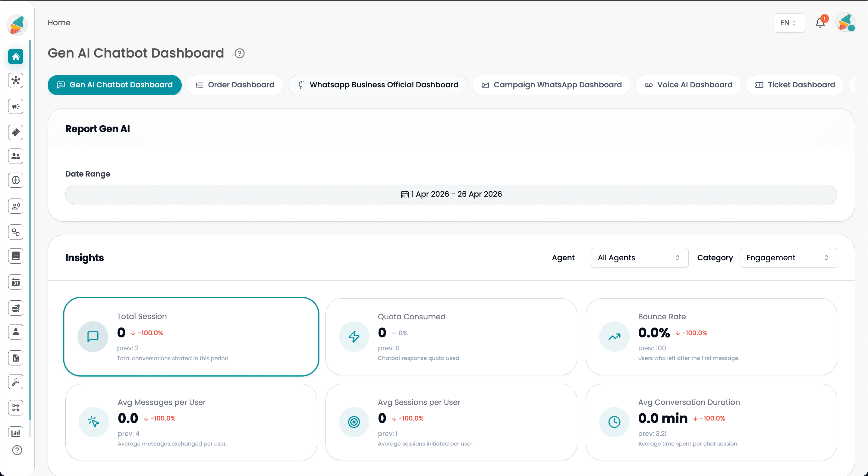
Task: Open the users group icon in sidebar
Action: [16, 156]
